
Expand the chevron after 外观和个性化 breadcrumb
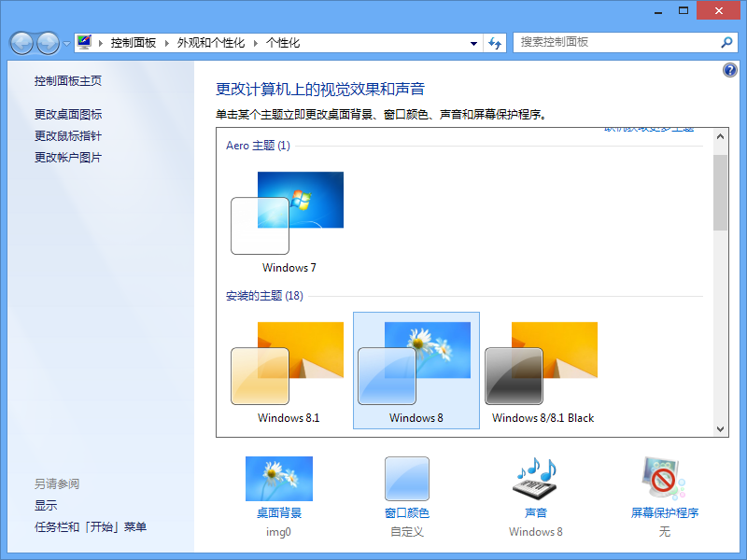pos(256,43)
